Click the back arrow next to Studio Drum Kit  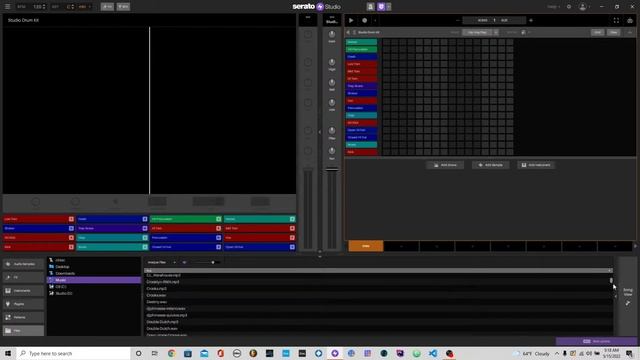pos(348,32)
